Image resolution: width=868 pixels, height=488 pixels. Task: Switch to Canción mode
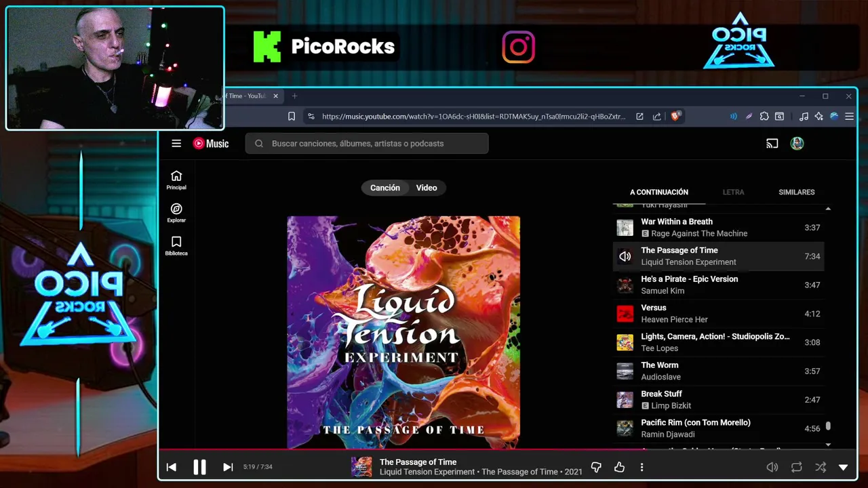point(384,188)
